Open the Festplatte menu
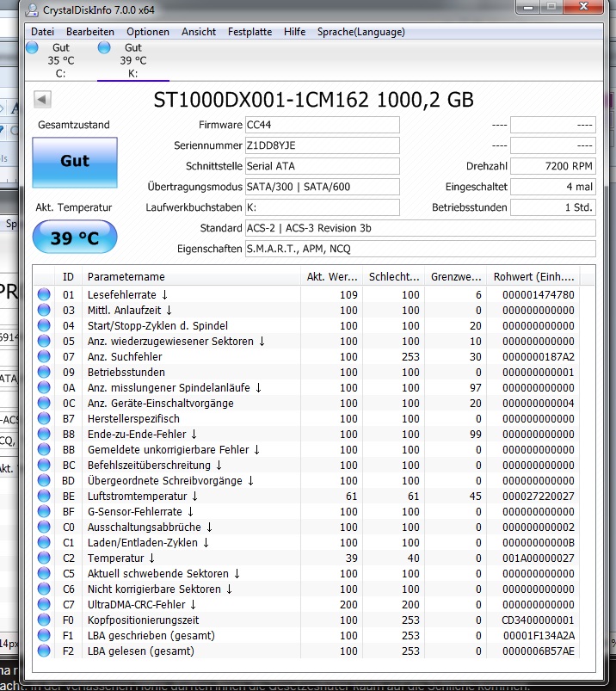This screenshot has width=616, height=691. point(249,32)
